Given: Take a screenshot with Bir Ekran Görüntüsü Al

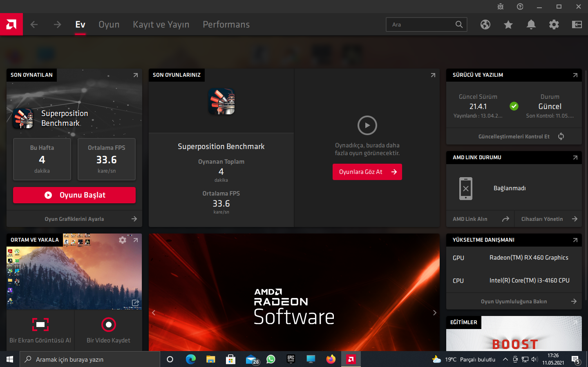Looking at the screenshot, I should (40, 330).
